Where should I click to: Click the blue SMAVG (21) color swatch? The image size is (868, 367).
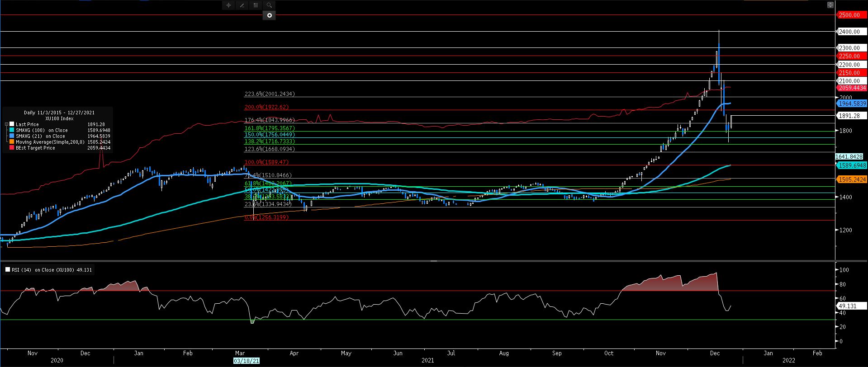pyautogui.click(x=12, y=136)
